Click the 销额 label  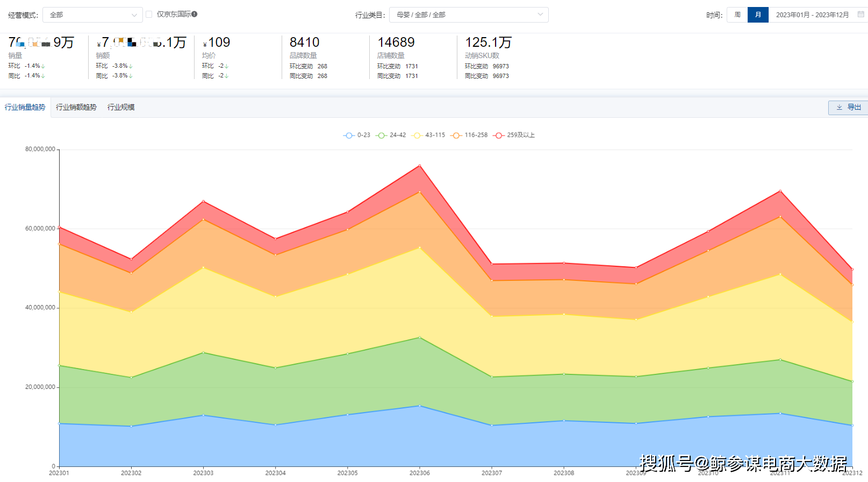pyautogui.click(x=103, y=55)
